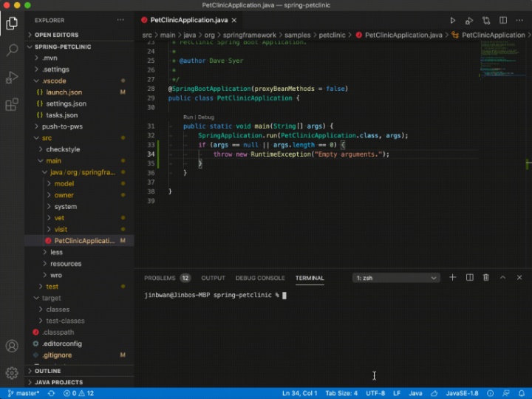Screen dimensions: 532x399
Task: Select the PetClinicApplication.java editor tab
Action: click(x=189, y=20)
